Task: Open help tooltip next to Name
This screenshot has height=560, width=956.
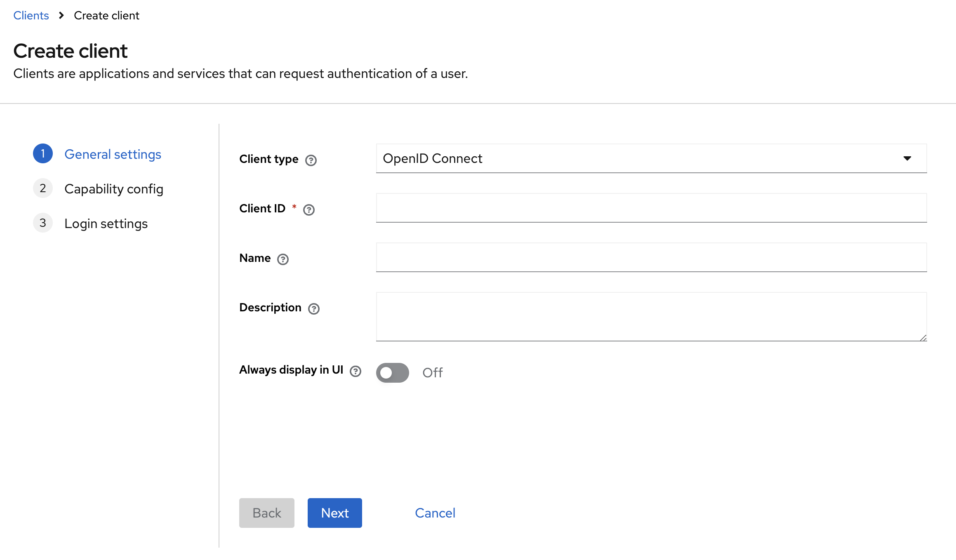Action: pyautogui.click(x=283, y=259)
